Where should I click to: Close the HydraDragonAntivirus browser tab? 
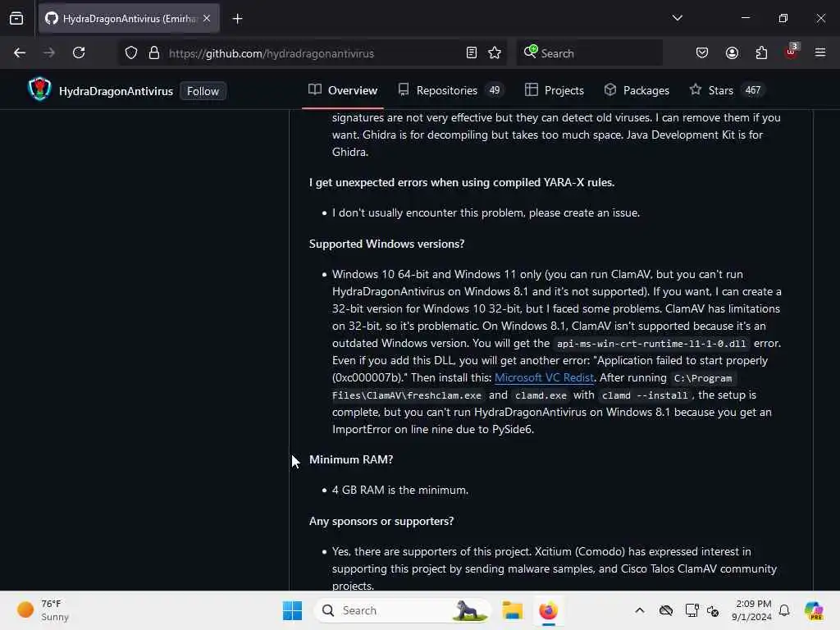[207, 18]
